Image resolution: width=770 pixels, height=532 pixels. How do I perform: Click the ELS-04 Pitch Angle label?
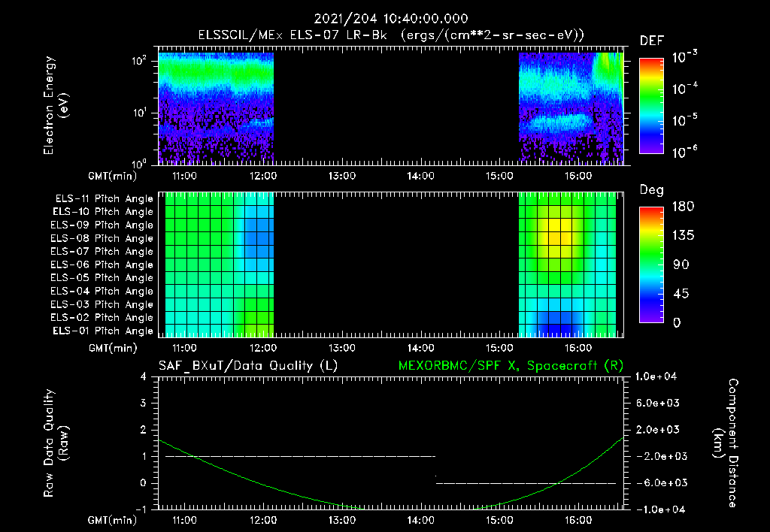pyautogui.click(x=102, y=291)
